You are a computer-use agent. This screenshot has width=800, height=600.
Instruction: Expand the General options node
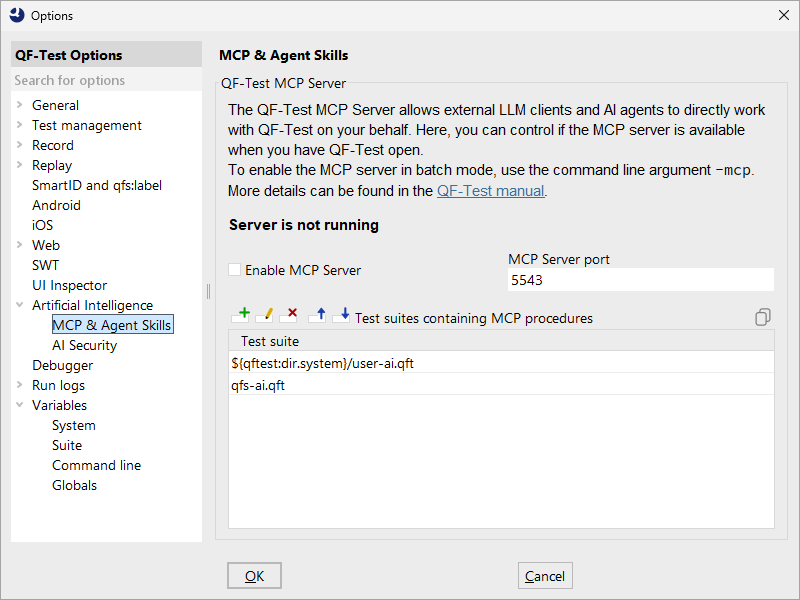pyautogui.click(x=19, y=105)
